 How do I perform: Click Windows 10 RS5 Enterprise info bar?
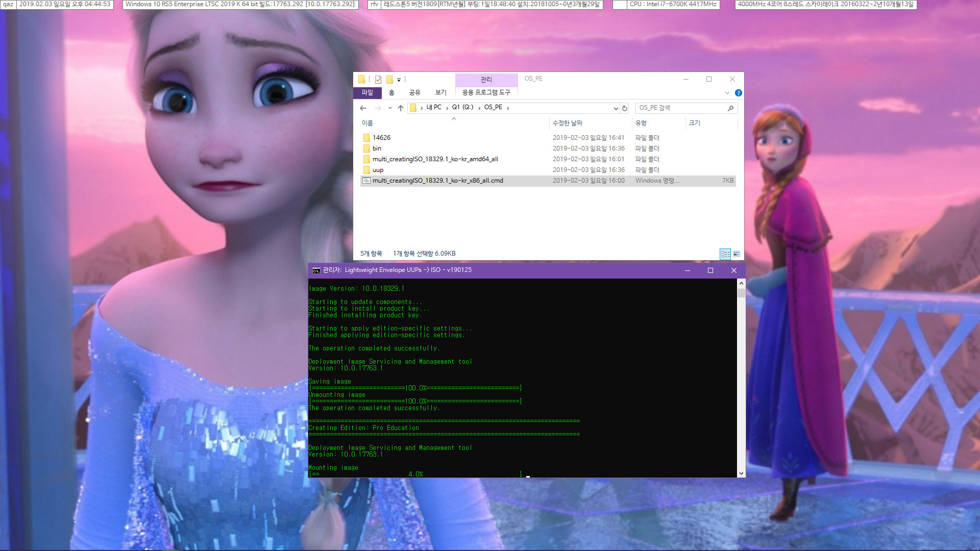coord(240,4)
